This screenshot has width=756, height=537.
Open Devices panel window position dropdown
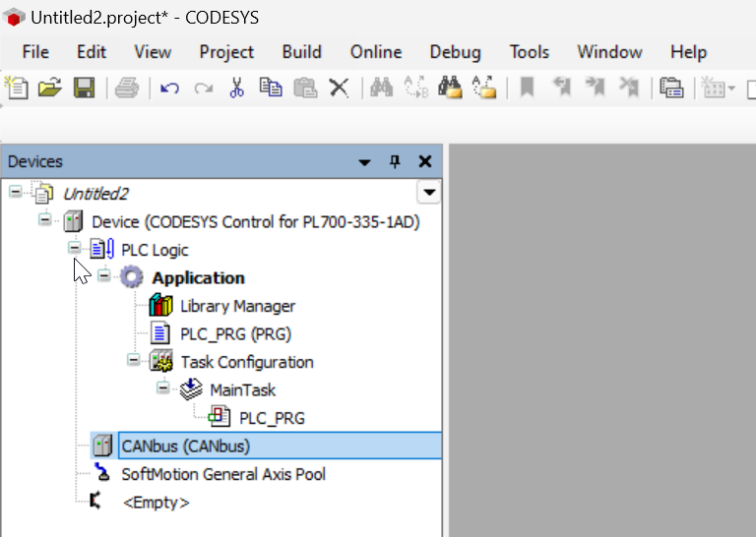point(364,162)
